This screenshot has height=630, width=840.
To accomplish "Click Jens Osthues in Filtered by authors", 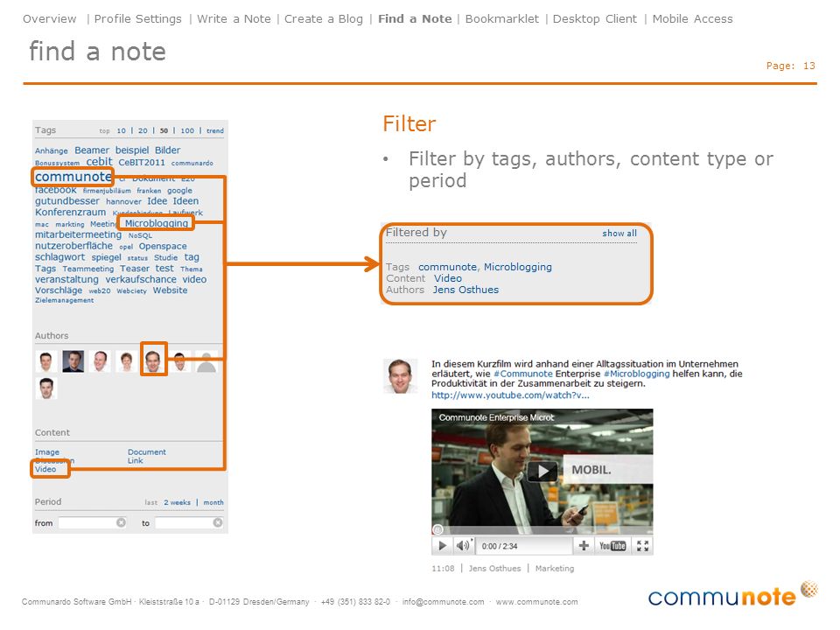I will [x=465, y=290].
